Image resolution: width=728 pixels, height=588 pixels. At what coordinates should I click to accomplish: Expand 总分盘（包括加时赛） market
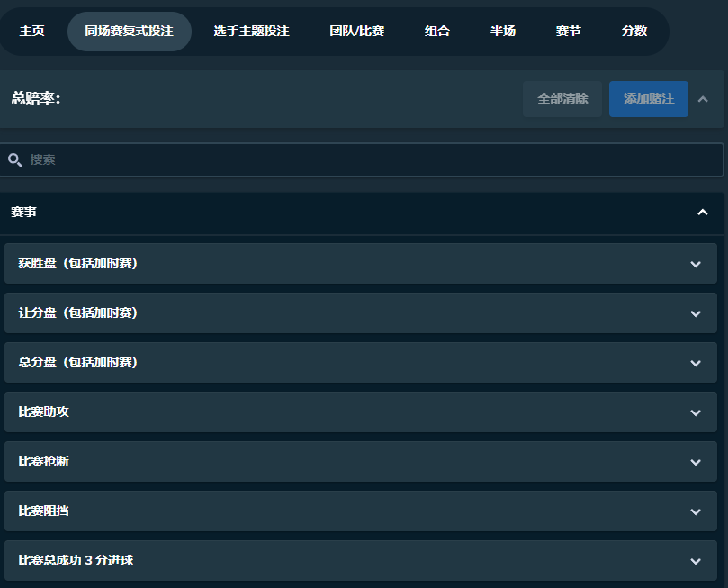point(361,362)
